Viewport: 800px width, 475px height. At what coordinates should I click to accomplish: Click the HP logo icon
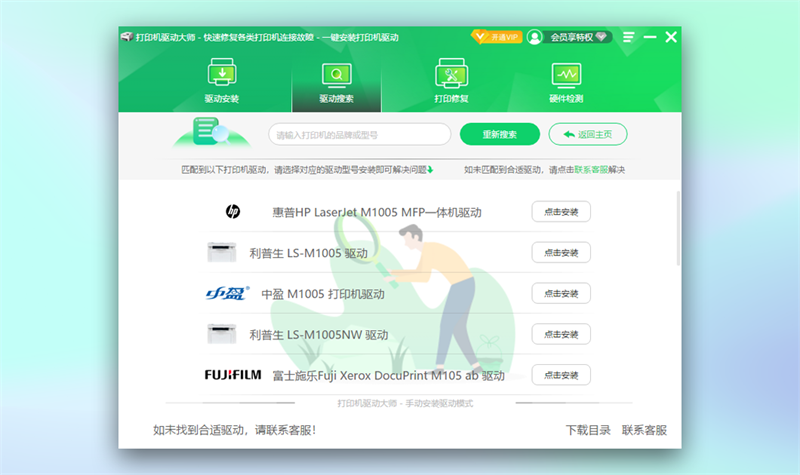233,211
